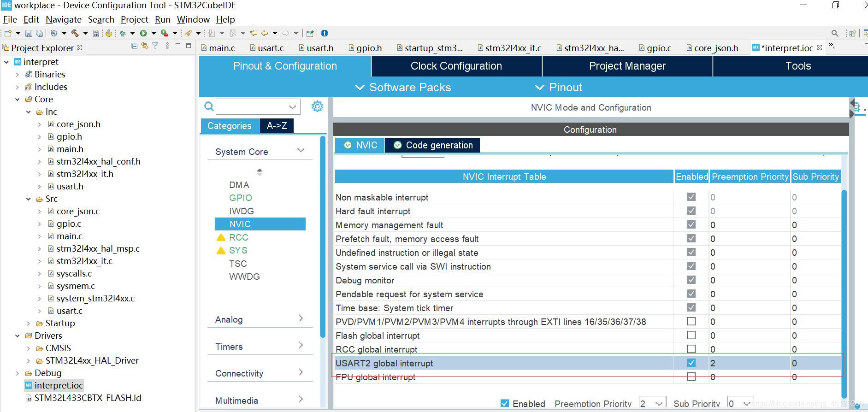Click the NVIC table vertical scrollbar

coord(844,294)
